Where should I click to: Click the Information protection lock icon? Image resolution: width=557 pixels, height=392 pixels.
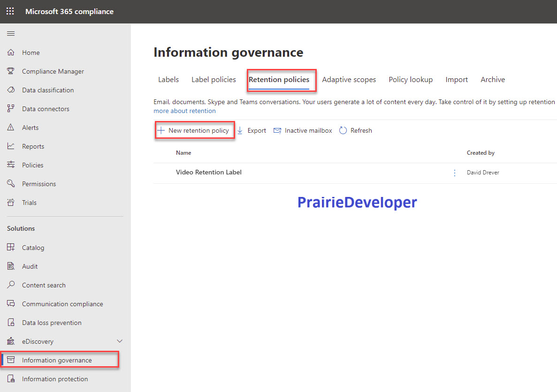(x=11, y=379)
